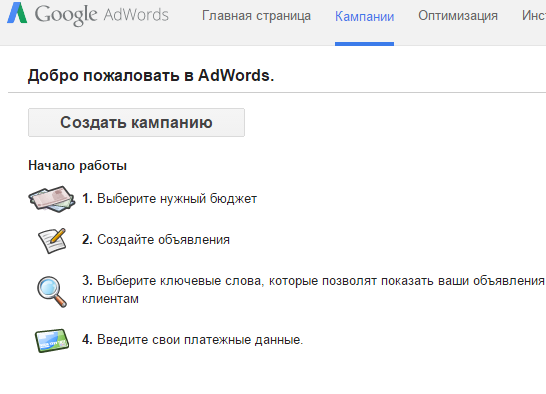The width and height of the screenshot is (546, 394).
Task: Click the Добро пожаловать в AdWords heading
Action: click(x=151, y=76)
